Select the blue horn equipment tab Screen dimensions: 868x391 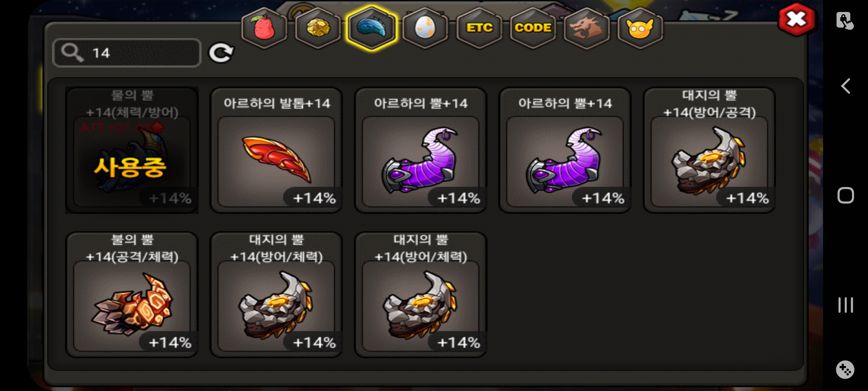(371, 28)
